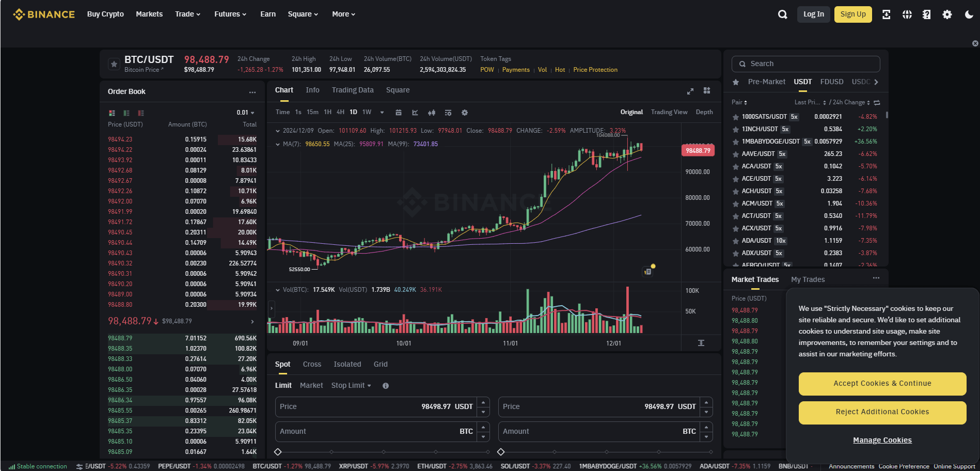Screen dimensions: 980x471
Task: Expand the More menu dropdown
Action: (x=343, y=14)
